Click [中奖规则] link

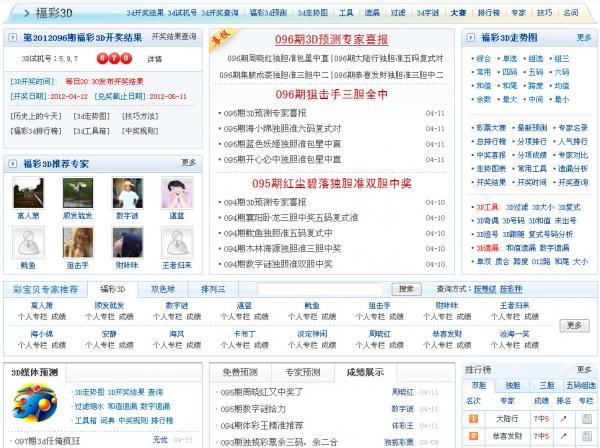140,131
